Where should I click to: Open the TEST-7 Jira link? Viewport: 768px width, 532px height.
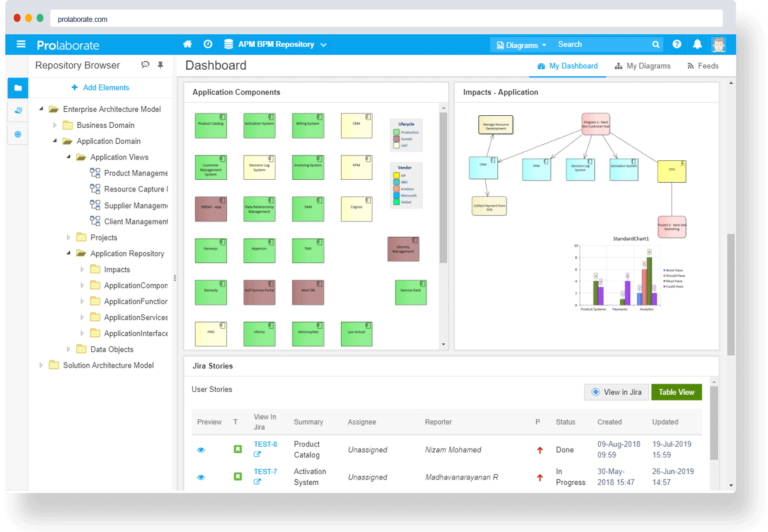(265, 472)
